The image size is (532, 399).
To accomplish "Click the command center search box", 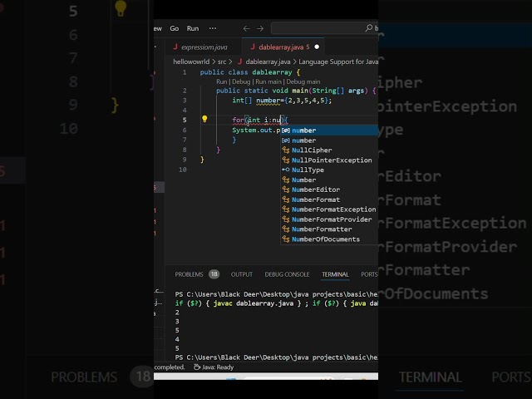I will click(324, 28).
